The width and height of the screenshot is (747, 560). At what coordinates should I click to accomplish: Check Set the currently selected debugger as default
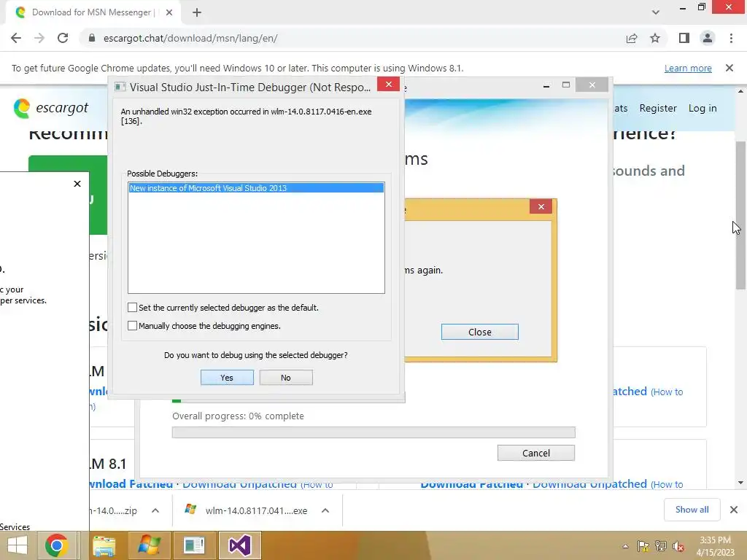pos(133,308)
